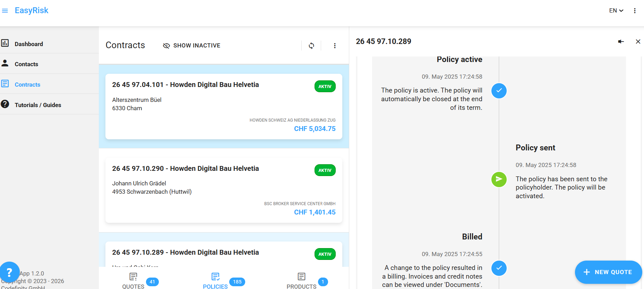This screenshot has width=644, height=289.
Task: Open contract 26 45 97.10.289 card
Action: click(224, 254)
